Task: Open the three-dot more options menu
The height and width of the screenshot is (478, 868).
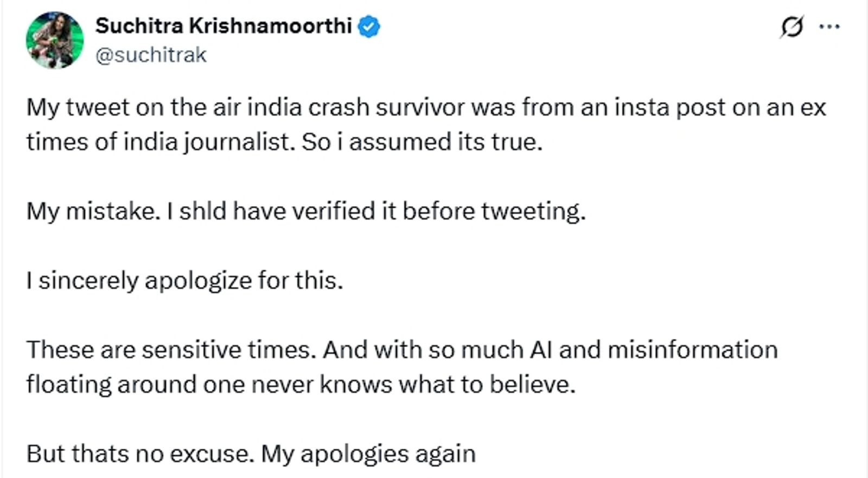Action: click(829, 27)
